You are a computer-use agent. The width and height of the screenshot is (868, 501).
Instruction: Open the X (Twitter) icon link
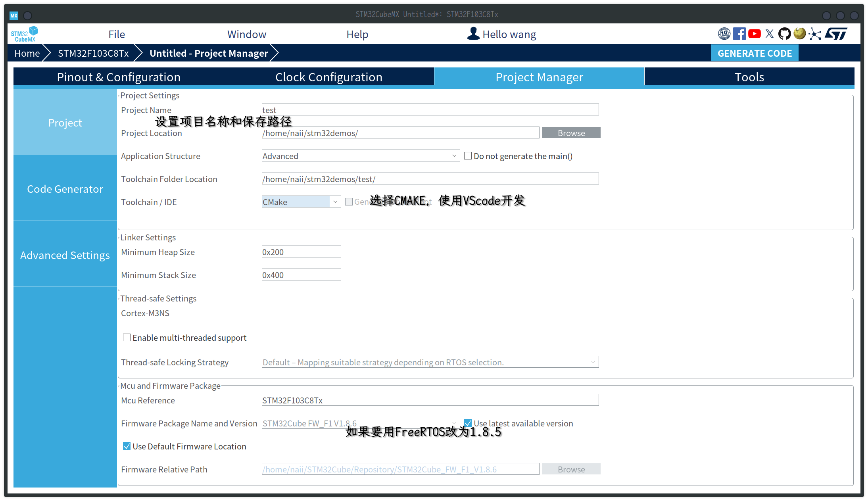tap(769, 34)
